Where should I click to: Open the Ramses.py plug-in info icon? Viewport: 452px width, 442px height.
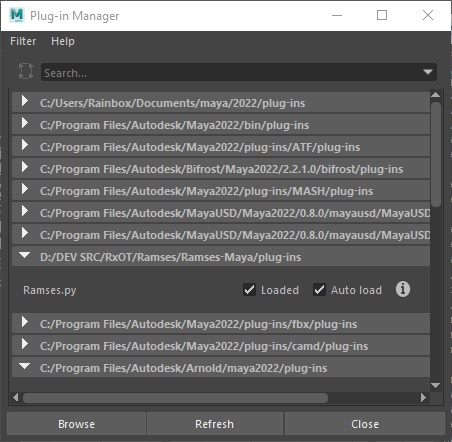click(x=403, y=289)
